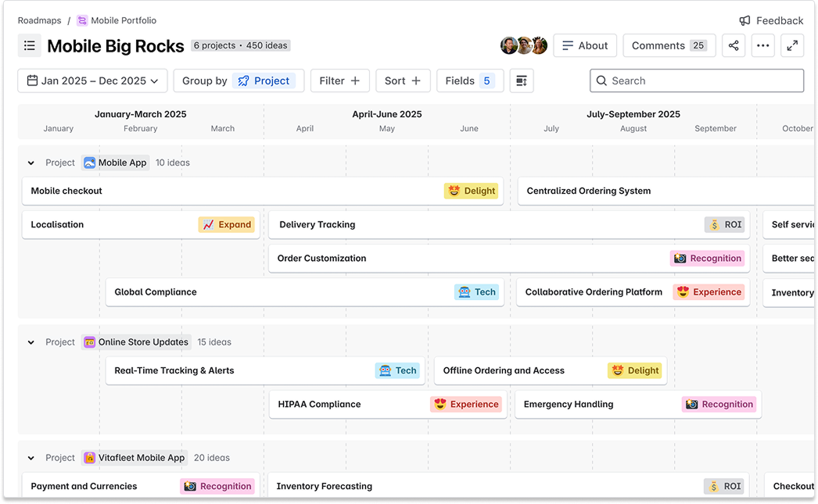The image size is (818, 504).
Task: Click the row height icon next to Fields
Action: click(x=521, y=80)
